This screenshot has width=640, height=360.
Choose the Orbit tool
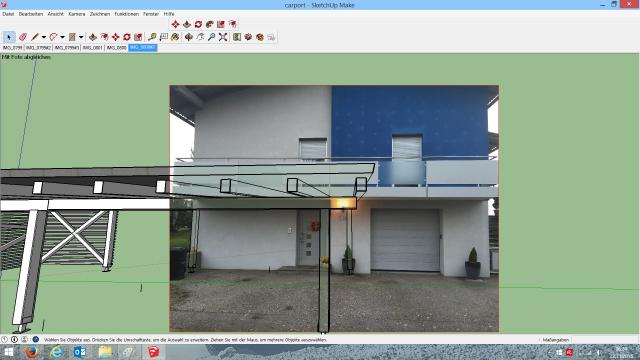click(189, 37)
